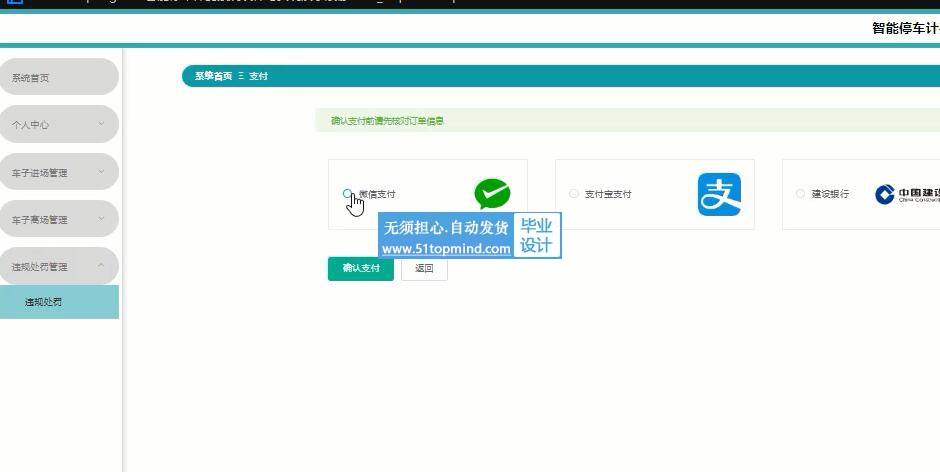Expand the 车子离场管理 menu chevron
The height and width of the screenshot is (472, 940).
(x=101, y=218)
